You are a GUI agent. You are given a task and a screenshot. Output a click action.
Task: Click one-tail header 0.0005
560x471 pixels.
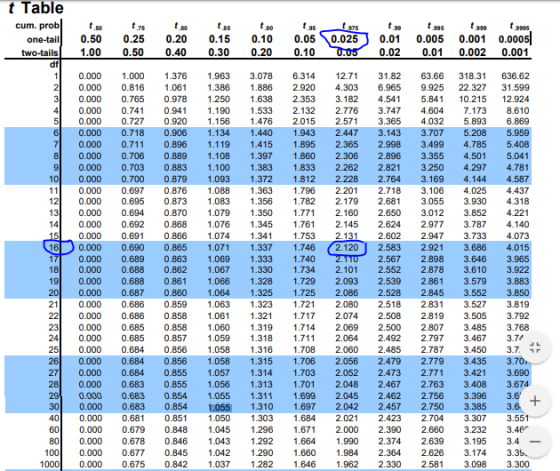(x=514, y=39)
